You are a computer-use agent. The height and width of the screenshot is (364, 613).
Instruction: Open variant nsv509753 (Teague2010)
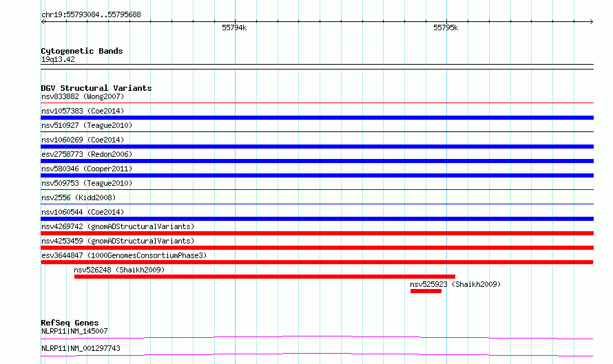[x=87, y=183]
